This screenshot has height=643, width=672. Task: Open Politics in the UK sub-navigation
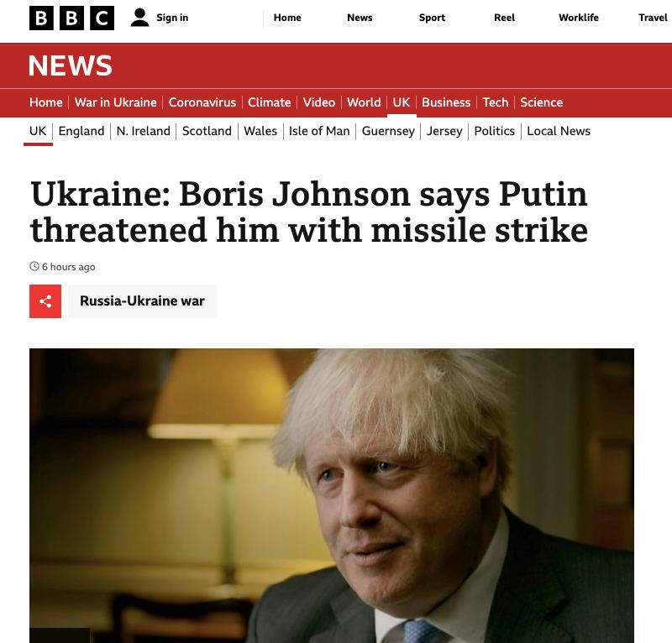[495, 131]
